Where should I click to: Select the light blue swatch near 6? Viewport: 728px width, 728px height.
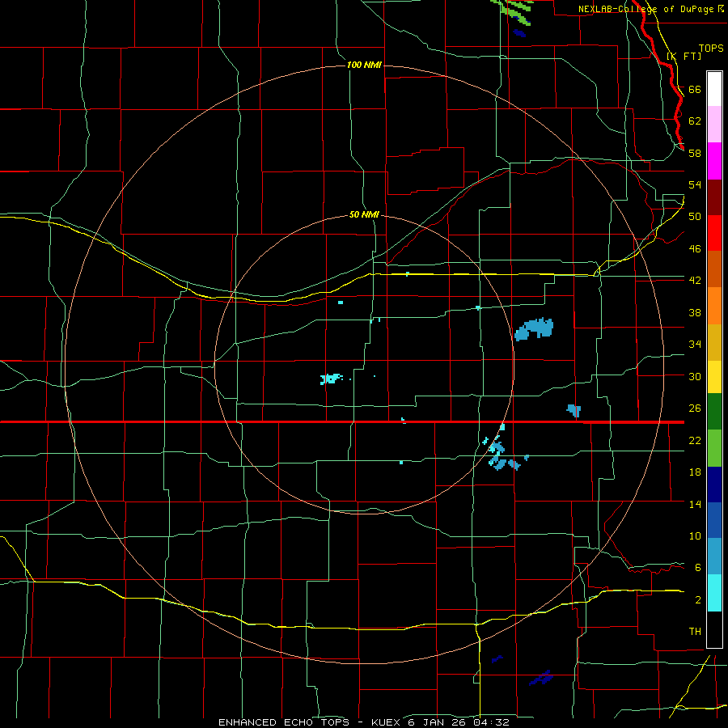tap(714, 557)
